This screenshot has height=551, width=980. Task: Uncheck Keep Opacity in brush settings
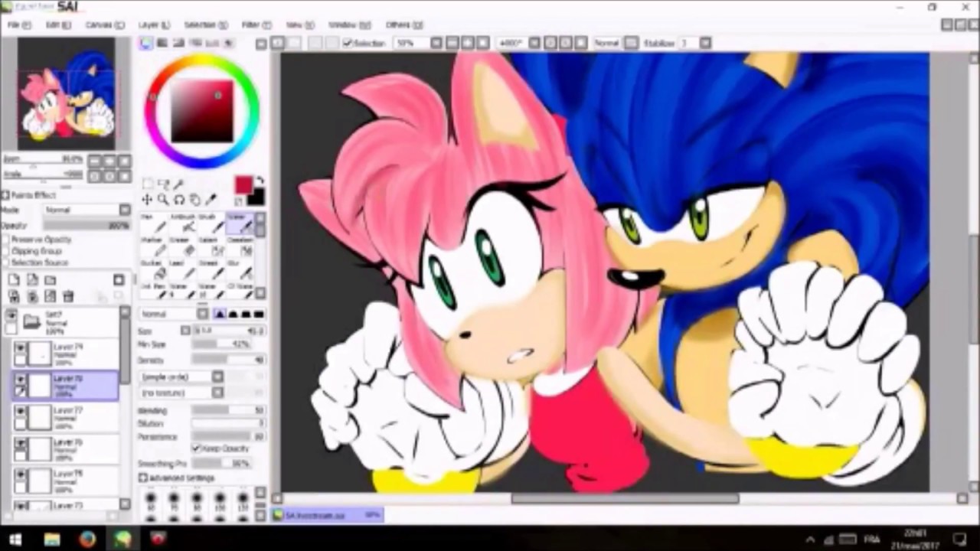tap(196, 448)
